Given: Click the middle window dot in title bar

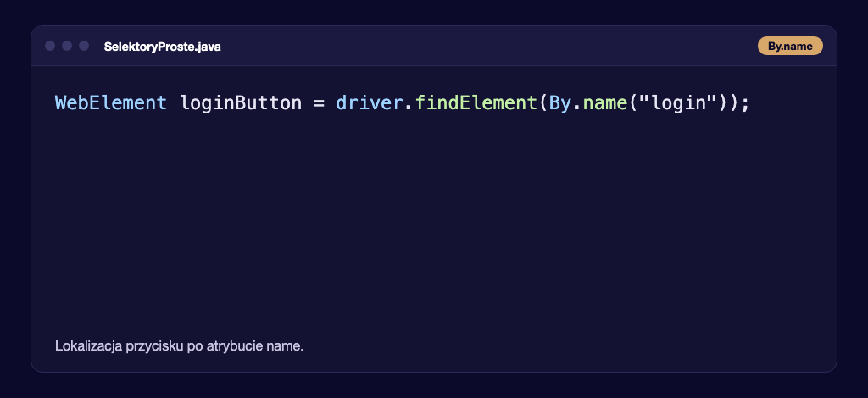Looking at the screenshot, I should (67, 46).
